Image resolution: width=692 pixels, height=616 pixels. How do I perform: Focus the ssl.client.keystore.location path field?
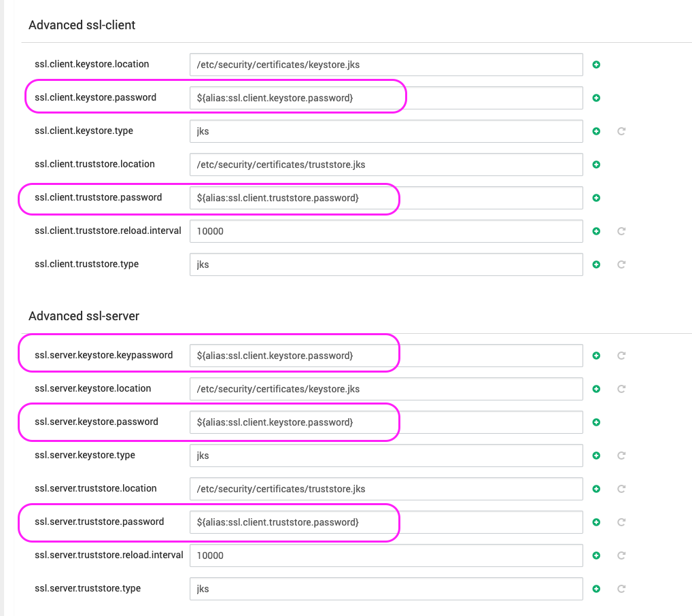385,65
